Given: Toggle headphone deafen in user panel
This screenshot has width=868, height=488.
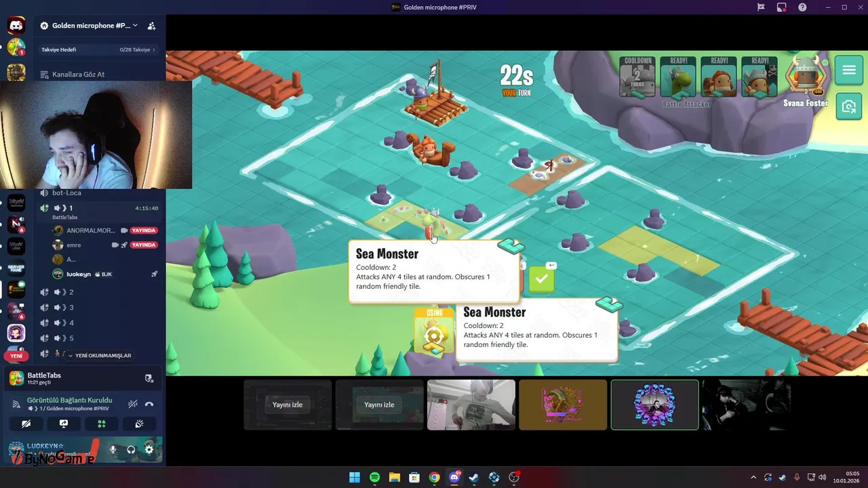Looking at the screenshot, I should point(131,449).
